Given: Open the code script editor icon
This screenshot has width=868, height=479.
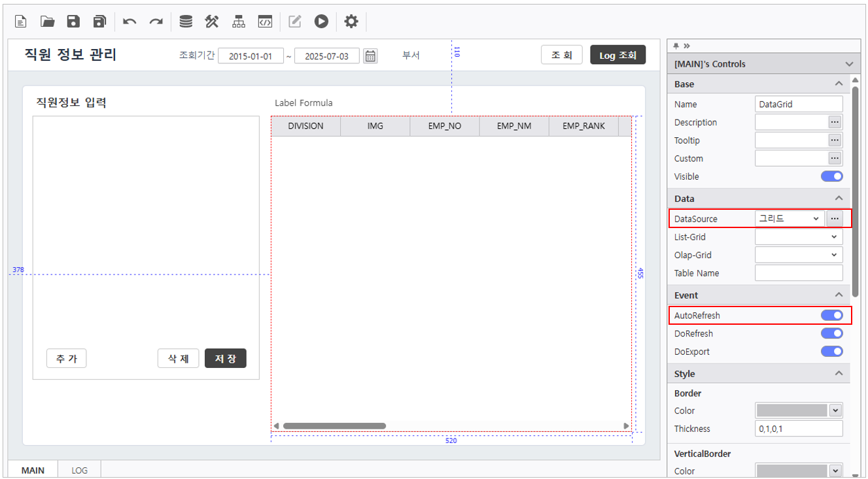Looking at the screenshot, I should click(265, 22).
